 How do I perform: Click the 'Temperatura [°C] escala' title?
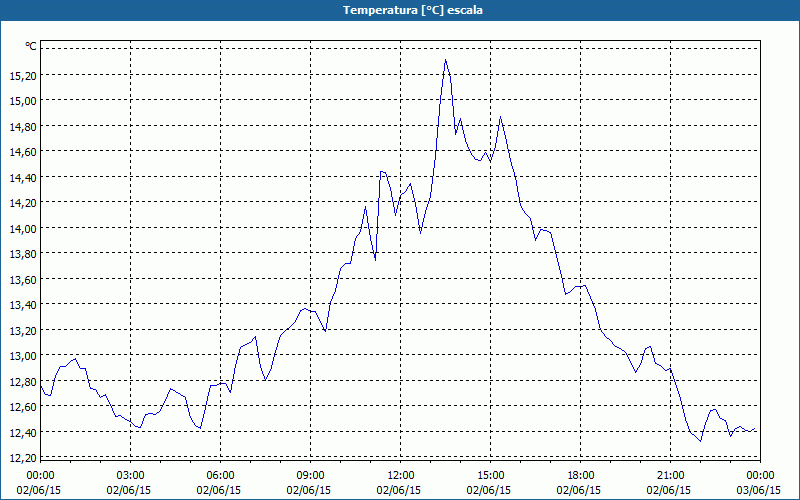(413, 10)
